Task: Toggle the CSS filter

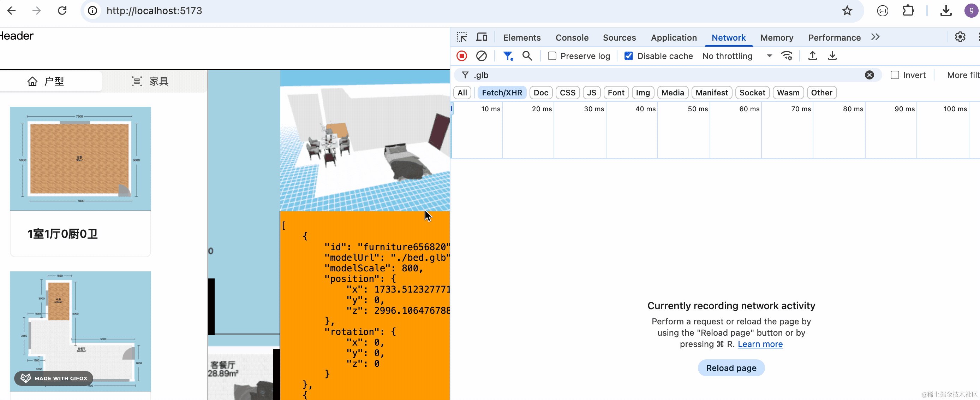Action: pyautogui.click(x=567, y=93)
